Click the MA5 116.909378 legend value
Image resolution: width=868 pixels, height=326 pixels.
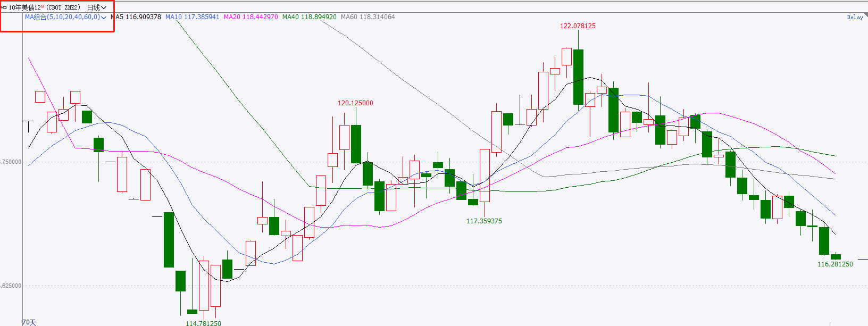pyautogui.click(x=136, y=17)
